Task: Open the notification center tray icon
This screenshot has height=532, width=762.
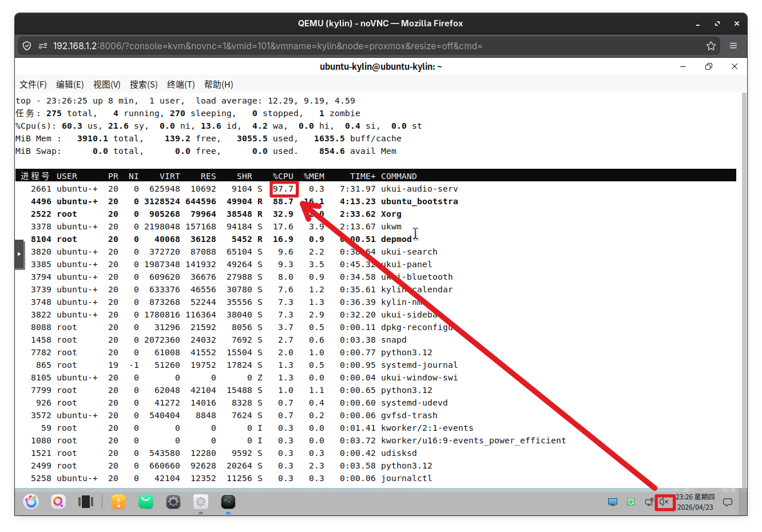Action: tap(728, 502)
